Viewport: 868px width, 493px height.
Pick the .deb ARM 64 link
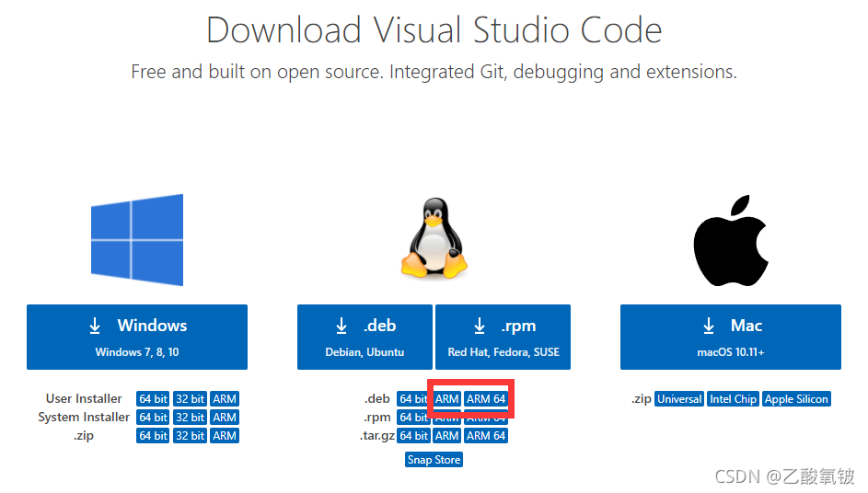(486, 399)
